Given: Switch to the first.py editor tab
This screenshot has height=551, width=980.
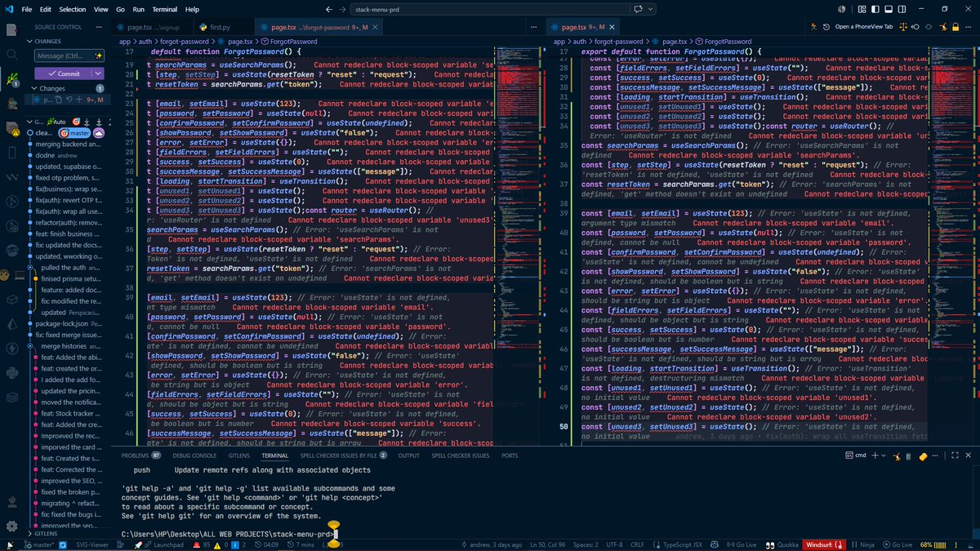Looking at the screenshot, I should [x=220, y=27].
